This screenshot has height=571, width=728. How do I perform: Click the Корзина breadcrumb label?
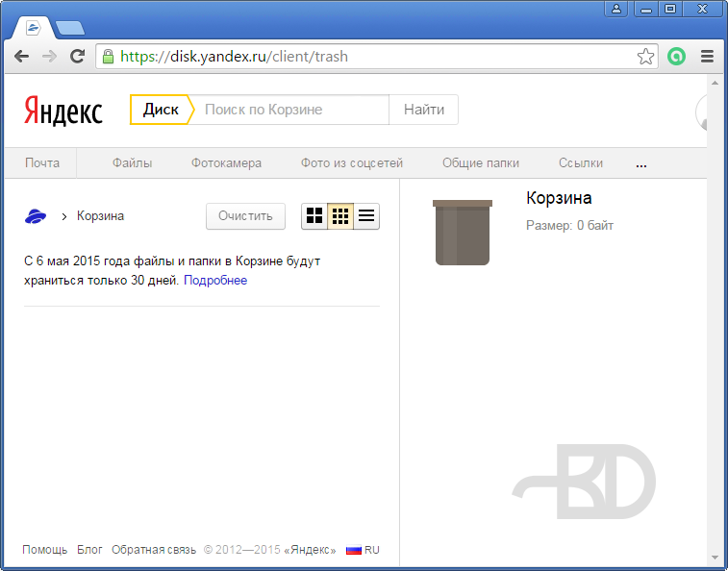coord(100,216)
